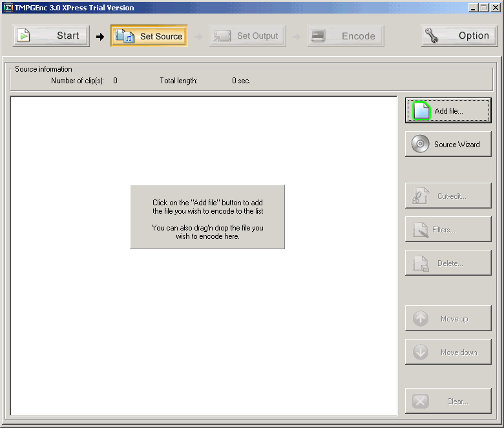This screenshot has width=504, height=428.
Task: Click the Add file document icon
Action: tap(421, 110)
